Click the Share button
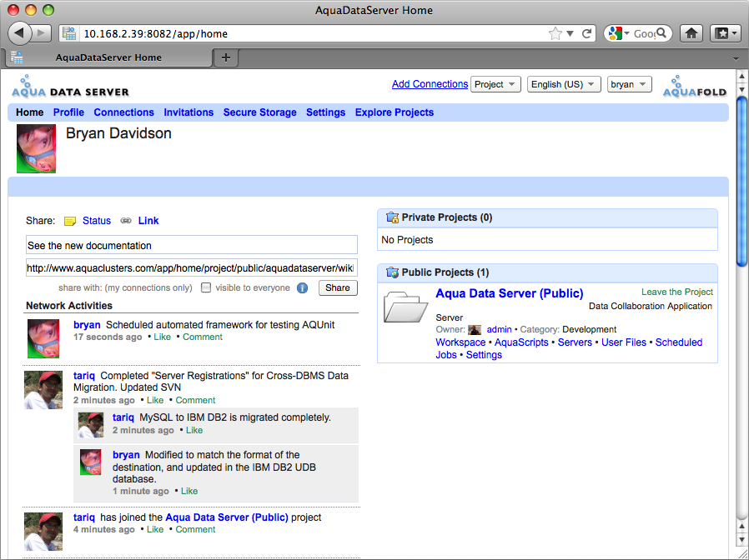 tap(338, 287)
